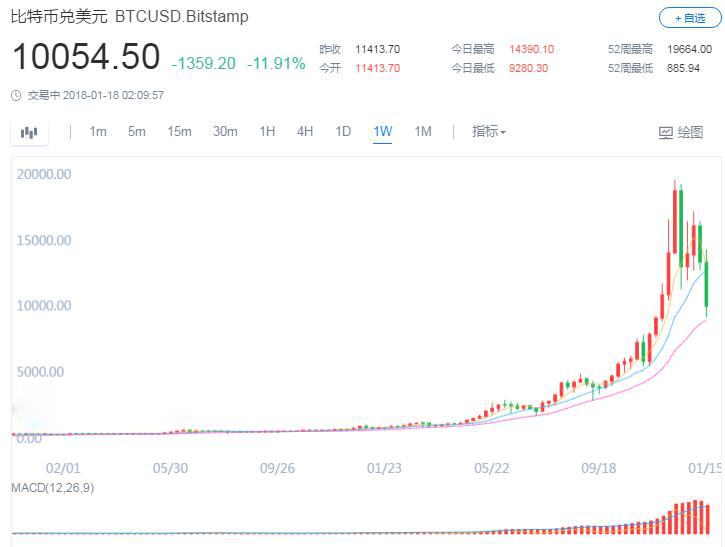Select the 5m timeframe
Screen dimensions: 725x547
tap(137, 132)
